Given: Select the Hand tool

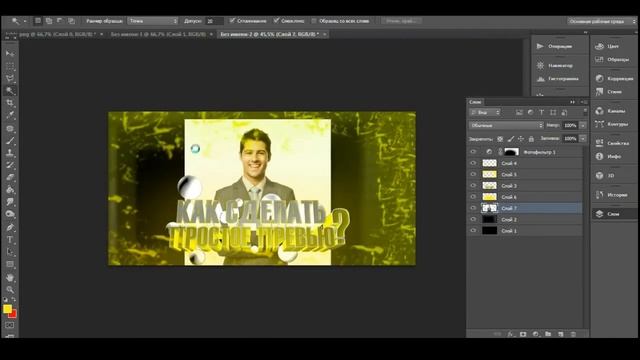Looking at the screenshot, I should (10, 278).
